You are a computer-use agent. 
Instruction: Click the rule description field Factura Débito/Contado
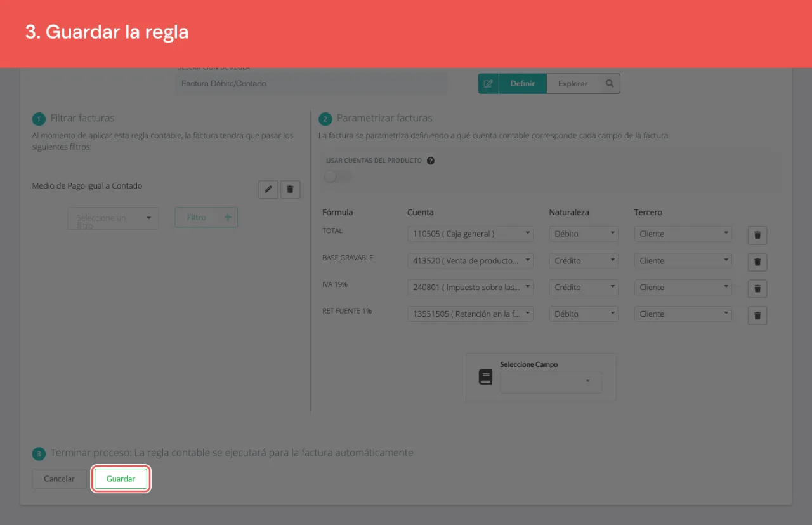coord(311,84)
